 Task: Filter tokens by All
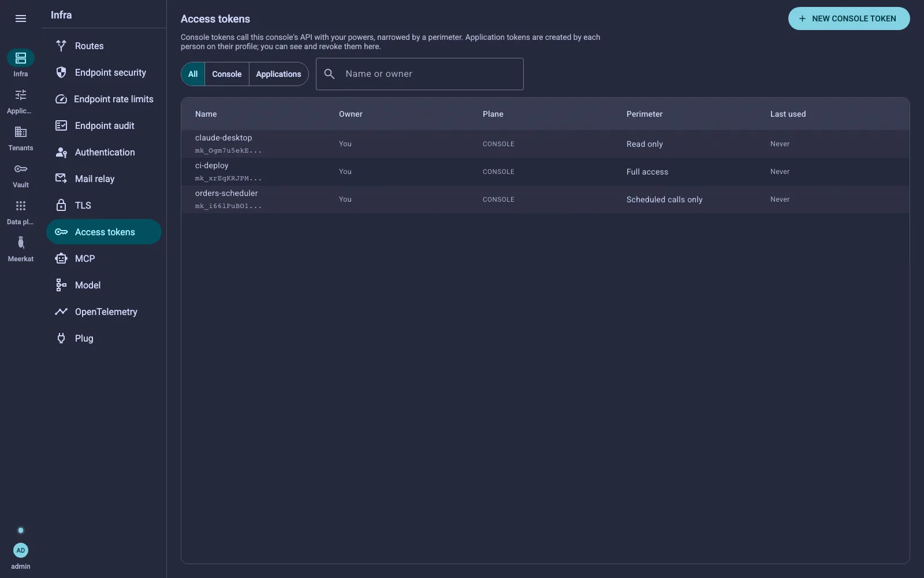193,74
